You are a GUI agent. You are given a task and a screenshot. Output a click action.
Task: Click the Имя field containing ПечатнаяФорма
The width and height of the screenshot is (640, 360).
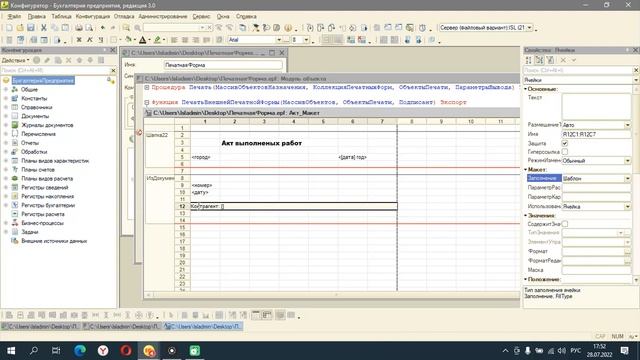223,65
